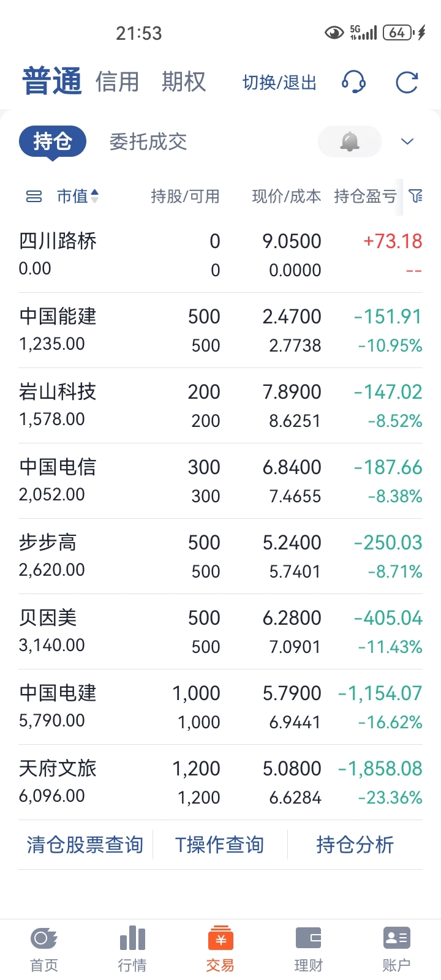This screenshot has width=441, height=980.
Task: Refresh holdings with the reload icon
Action: tap(407, 82)
